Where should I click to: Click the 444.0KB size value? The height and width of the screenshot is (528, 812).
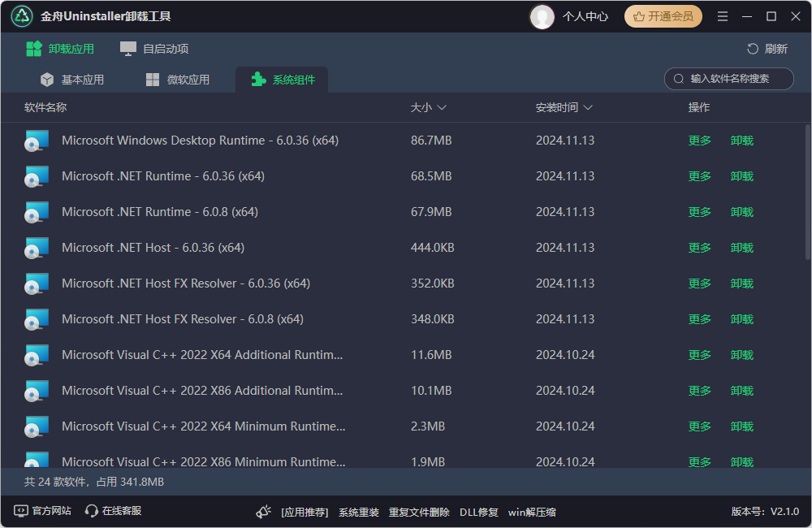pyautogui.click(x=433, y=248)
